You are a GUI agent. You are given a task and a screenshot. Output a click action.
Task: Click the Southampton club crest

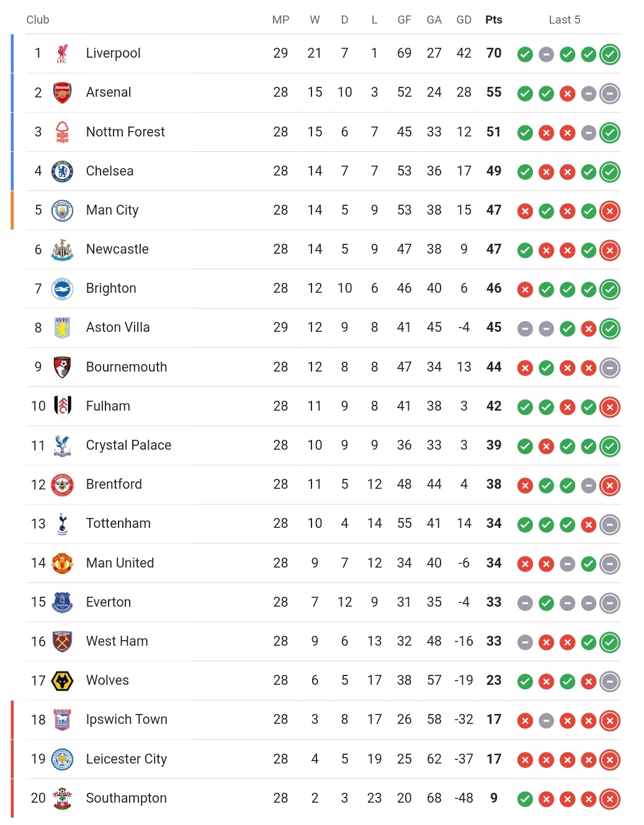coord(62,798)
